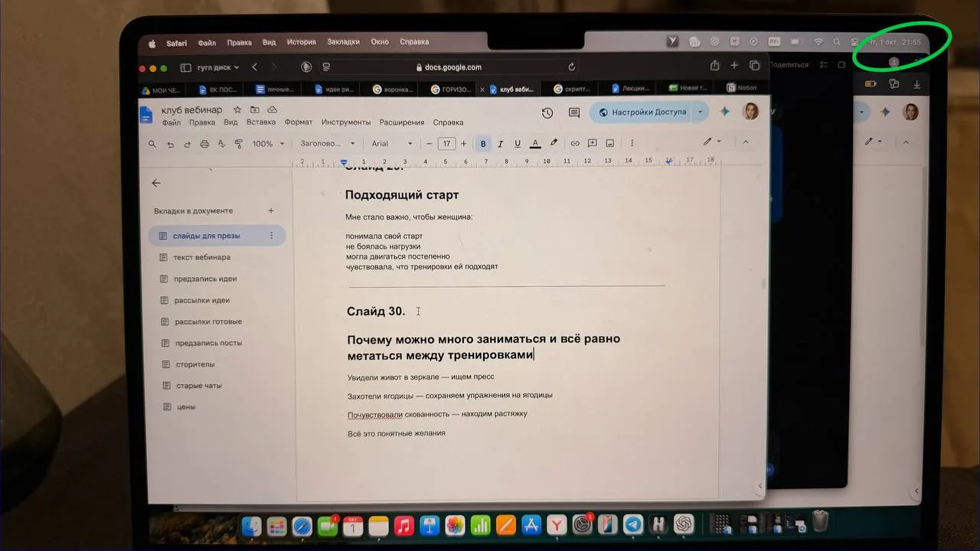Click the add tab plus button

tap(271, 210)
